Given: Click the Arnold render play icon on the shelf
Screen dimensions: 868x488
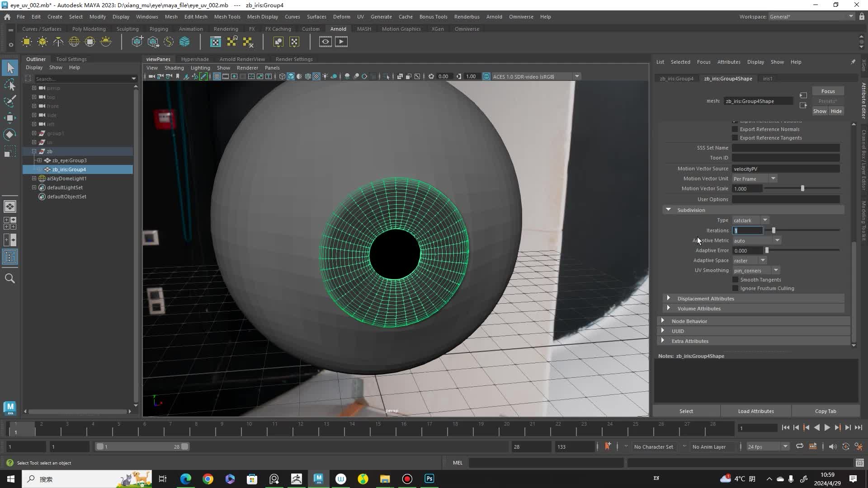Looking at the screenshot, I should [x=341, y=42].
